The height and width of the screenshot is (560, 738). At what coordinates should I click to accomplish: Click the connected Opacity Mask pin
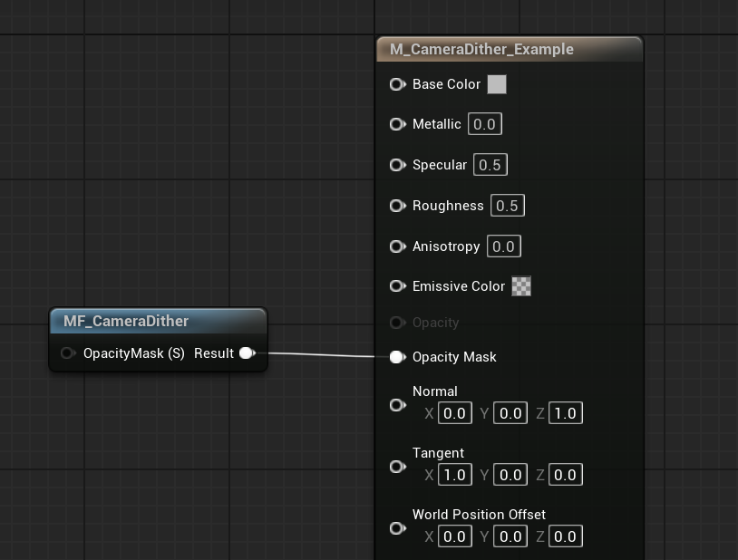396,357
